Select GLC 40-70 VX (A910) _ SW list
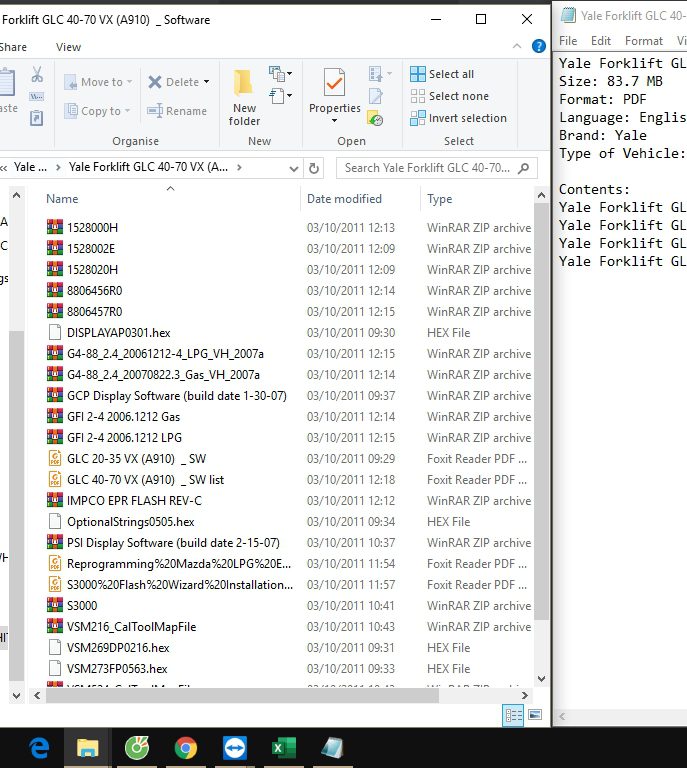The width and height of the screenshot is (687, 768). [145, 480]
